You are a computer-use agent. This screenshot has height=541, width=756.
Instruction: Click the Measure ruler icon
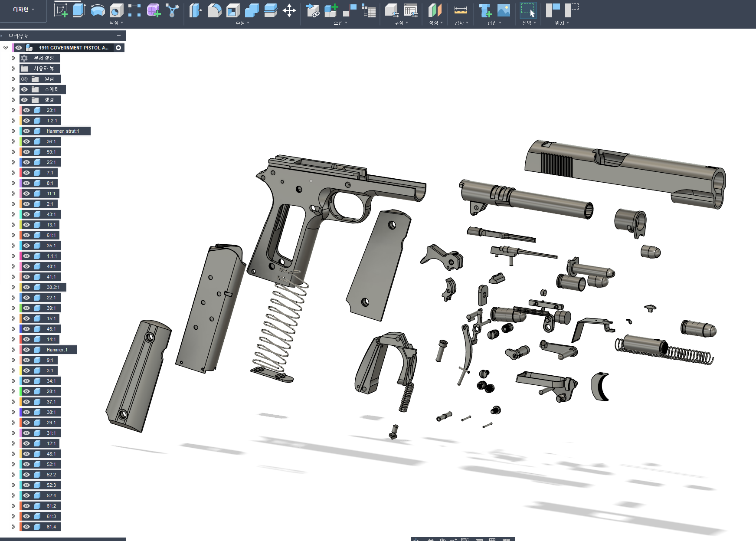460,10
